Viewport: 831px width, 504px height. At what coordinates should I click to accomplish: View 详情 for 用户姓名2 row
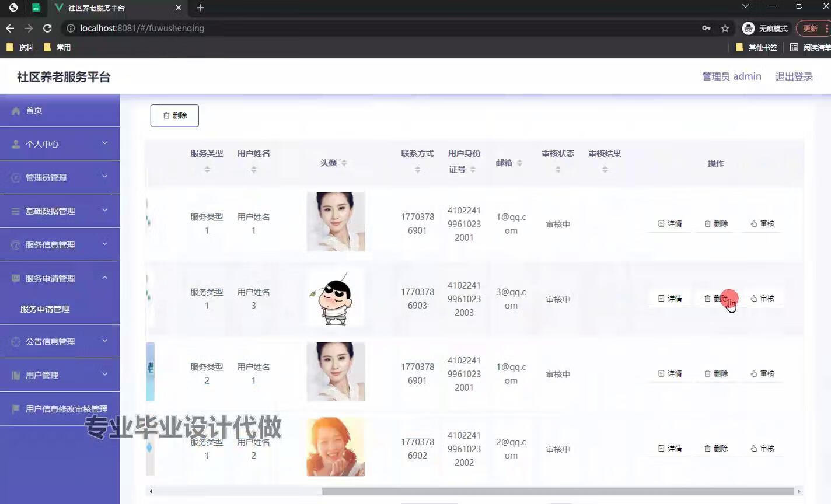pos(669,448)
